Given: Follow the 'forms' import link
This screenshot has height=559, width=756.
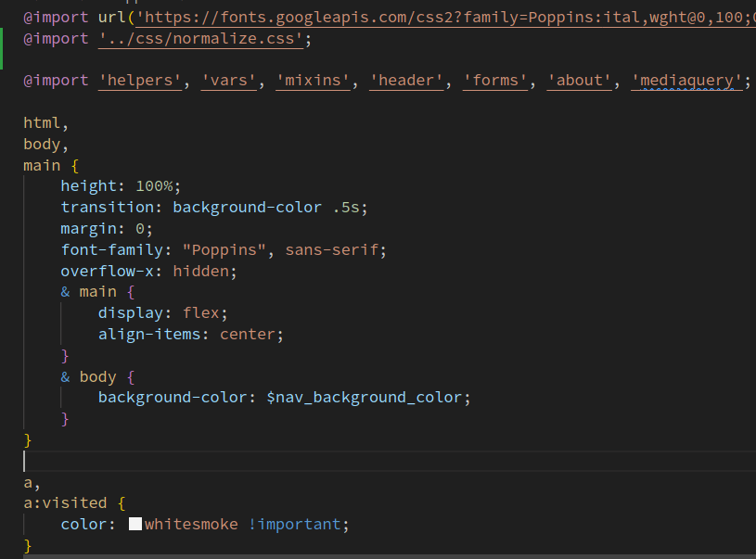Looking at the screenshot, I should [495, 81].
